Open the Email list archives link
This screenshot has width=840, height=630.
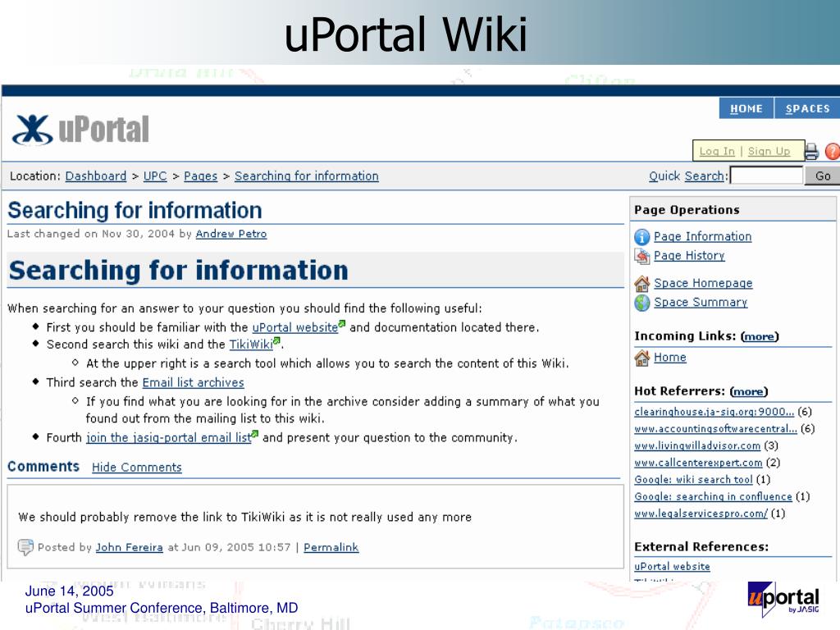193,382
